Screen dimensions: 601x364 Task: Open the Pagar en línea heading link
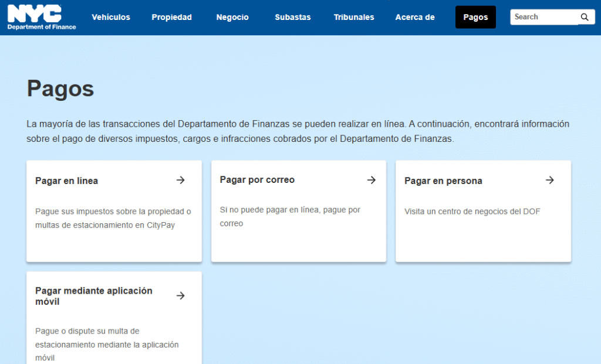click(x=66, y=181)
